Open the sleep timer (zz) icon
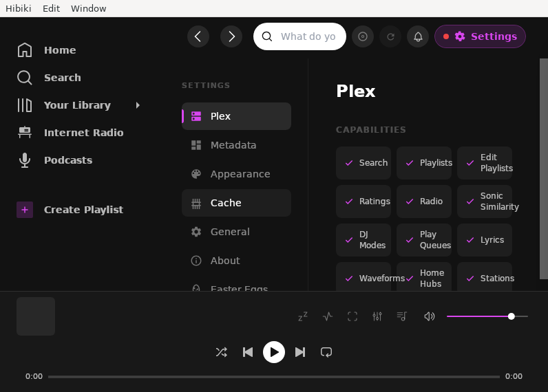Viewport: 548px width, 392px height. coord(303,316)
